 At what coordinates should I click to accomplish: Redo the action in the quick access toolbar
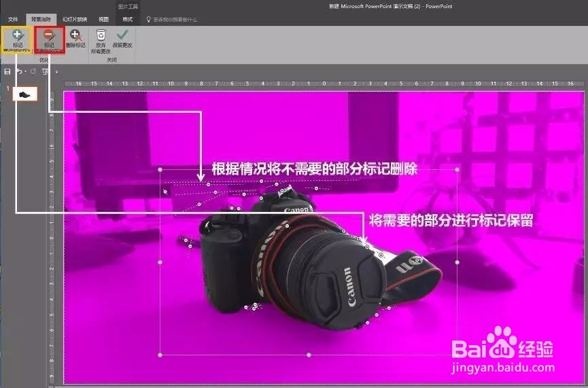[33, 71]
